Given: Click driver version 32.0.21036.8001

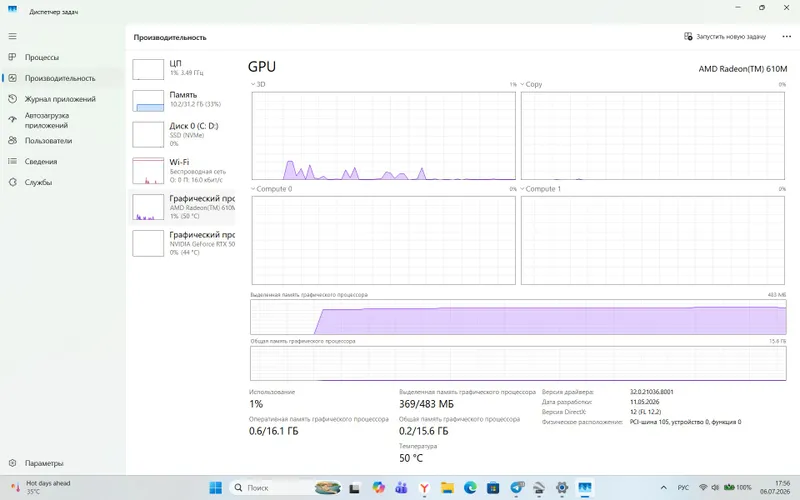Looking at the screenshot, I should 652,392.
